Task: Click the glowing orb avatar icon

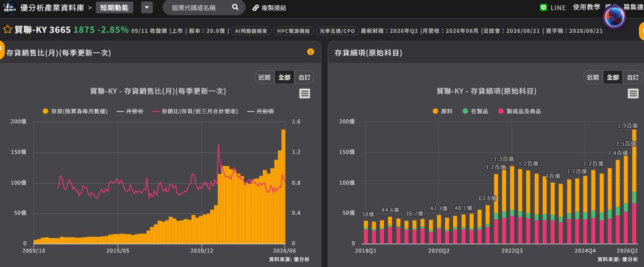Action: coord(614,17)
